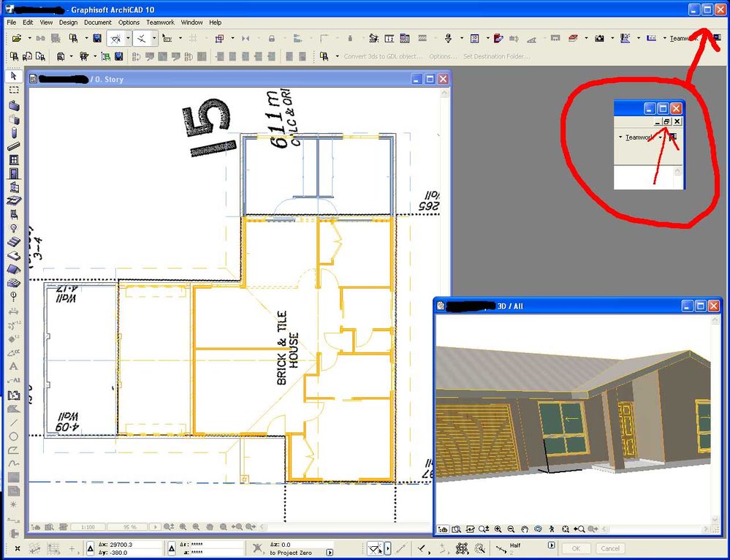This screenshot has height=560, width=730.
Task: Select the Circle/Arc tool in the toolbox
Action: coord(14,436)
